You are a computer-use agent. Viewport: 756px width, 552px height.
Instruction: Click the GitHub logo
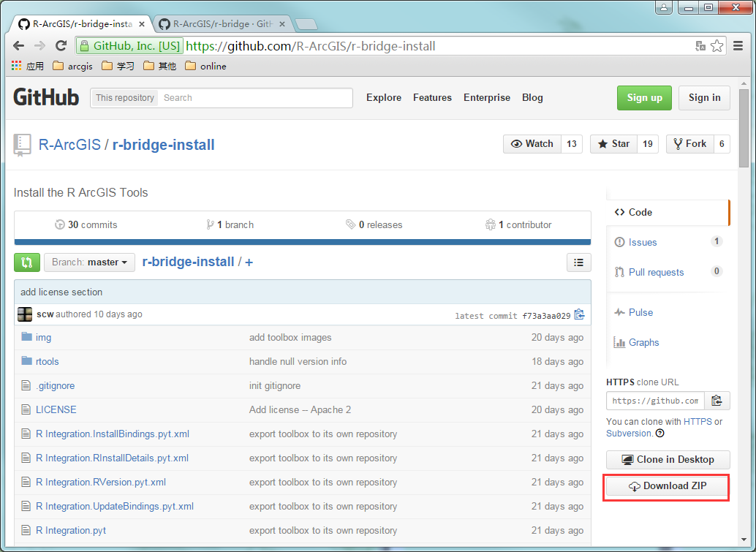[46, 97]
